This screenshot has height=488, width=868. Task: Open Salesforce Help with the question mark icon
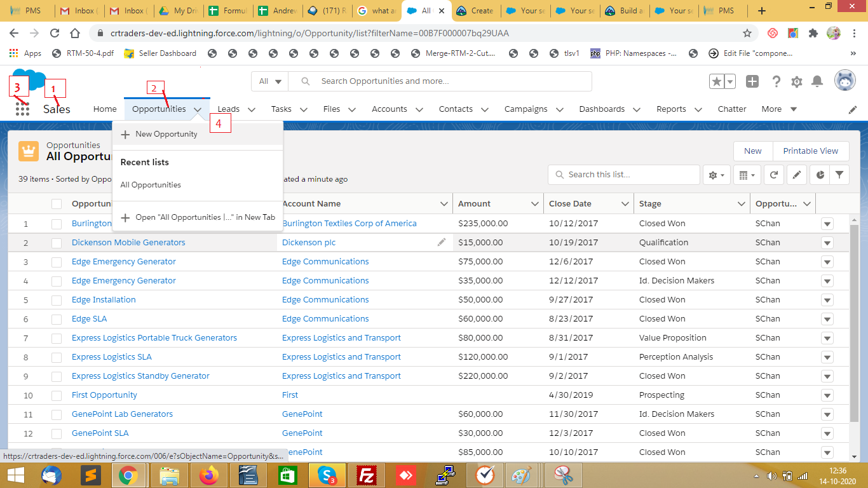pos(776,81)
